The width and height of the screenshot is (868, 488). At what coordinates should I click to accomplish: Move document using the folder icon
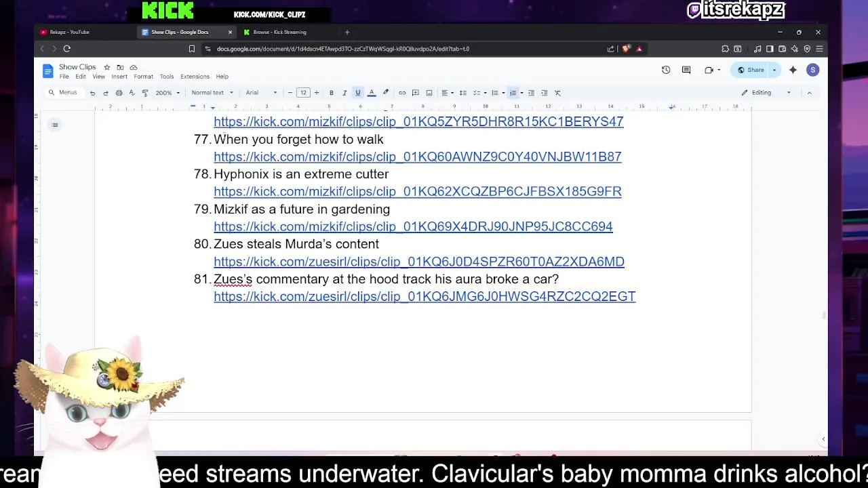(120, 67)
